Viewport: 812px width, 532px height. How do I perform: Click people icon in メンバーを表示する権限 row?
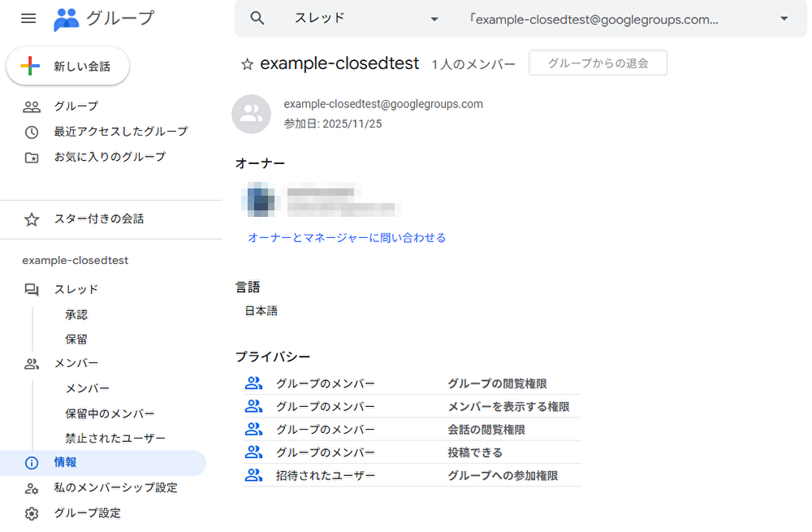point(253,406)
